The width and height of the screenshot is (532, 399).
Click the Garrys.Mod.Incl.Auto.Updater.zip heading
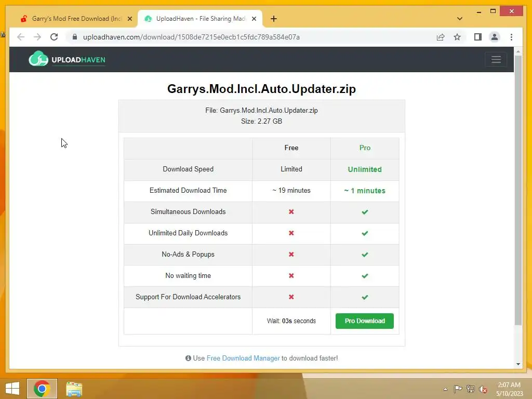pyautogui.click(x=261, y=89)
